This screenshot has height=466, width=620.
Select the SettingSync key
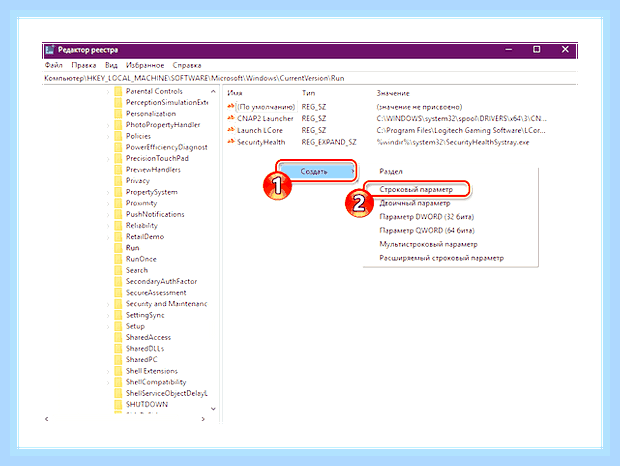pos(145,315)
